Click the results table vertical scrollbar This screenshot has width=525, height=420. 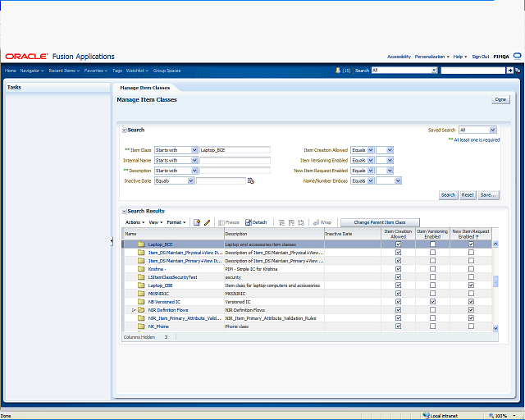(495, 283)
